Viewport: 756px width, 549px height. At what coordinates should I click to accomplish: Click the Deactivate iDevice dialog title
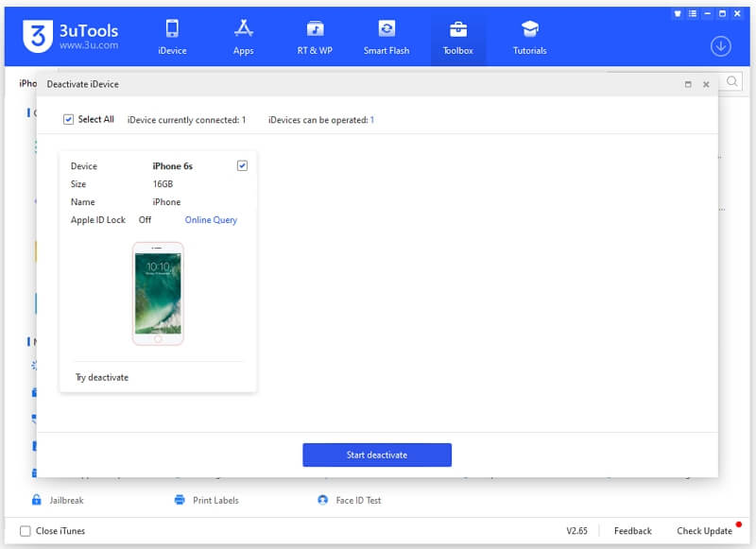point(82,84)
